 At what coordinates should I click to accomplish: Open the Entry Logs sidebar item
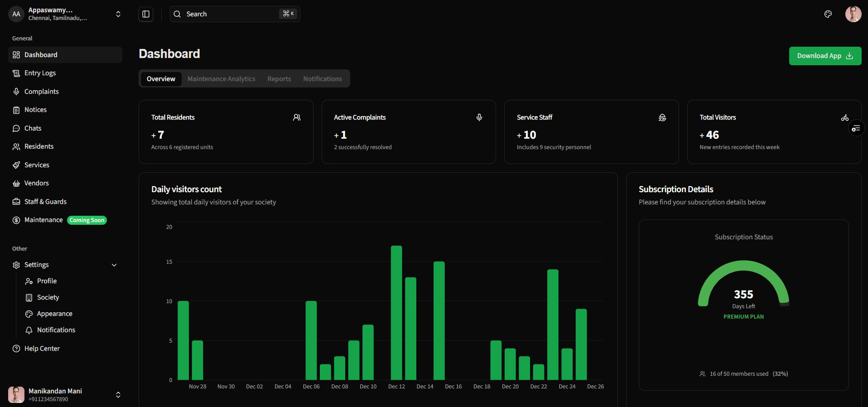pos(40,73)
